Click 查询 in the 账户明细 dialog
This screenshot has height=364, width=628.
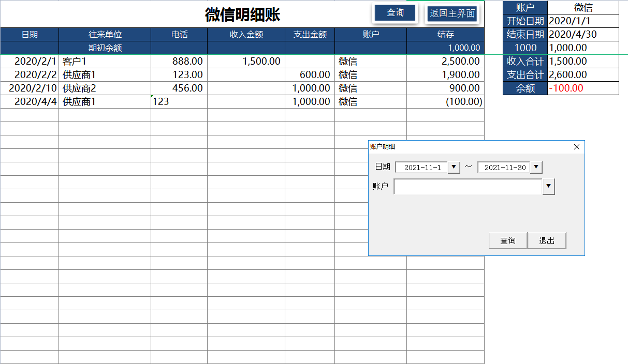[508, 241]
